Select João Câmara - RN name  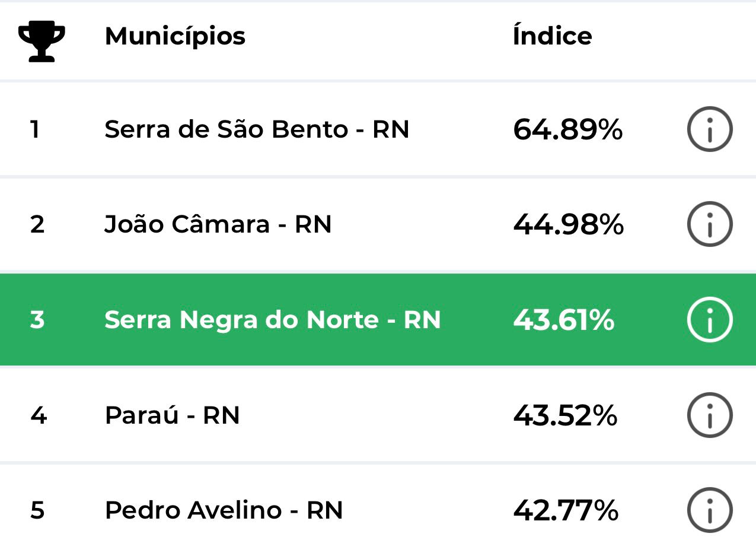(x=218, y=224)
